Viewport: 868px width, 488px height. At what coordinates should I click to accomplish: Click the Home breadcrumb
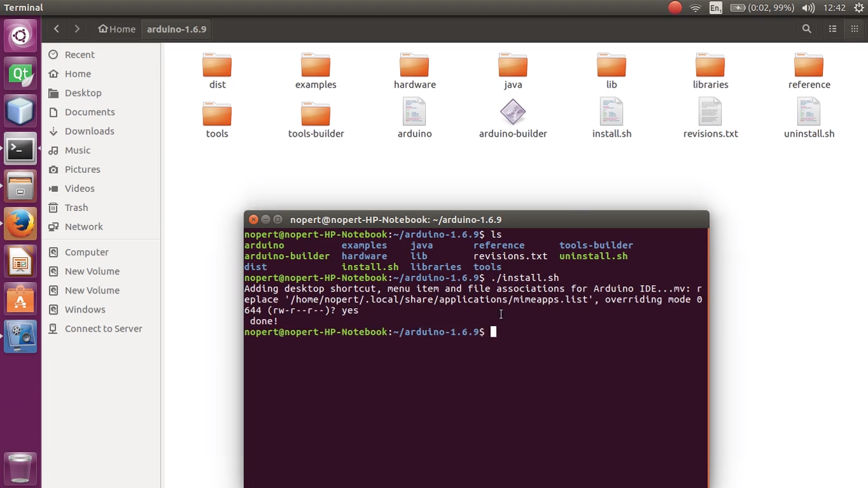point(117,29)
